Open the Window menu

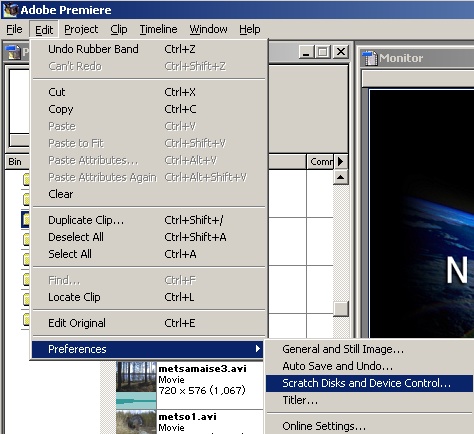point(208,29)
